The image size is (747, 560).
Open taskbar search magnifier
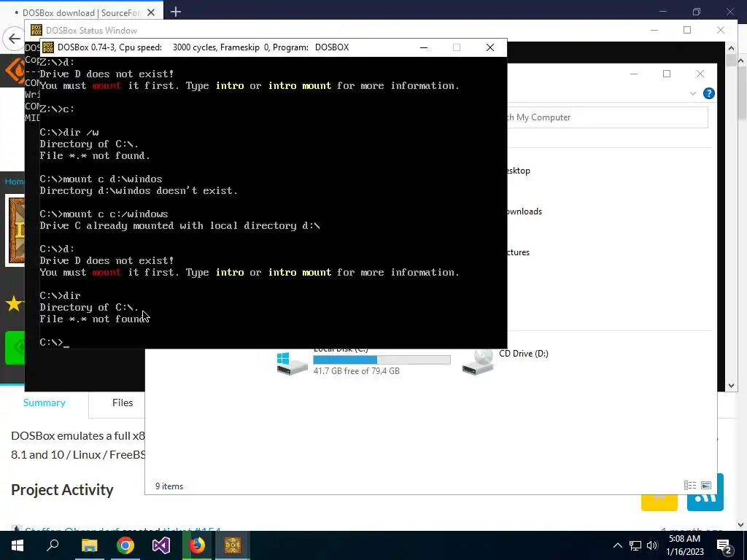(53, 545)
